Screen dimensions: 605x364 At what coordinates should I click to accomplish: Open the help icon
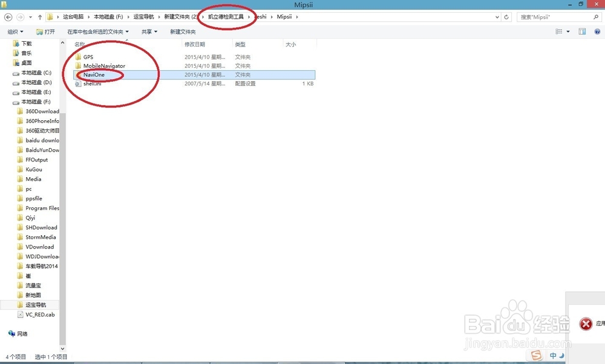pos(597,31)
